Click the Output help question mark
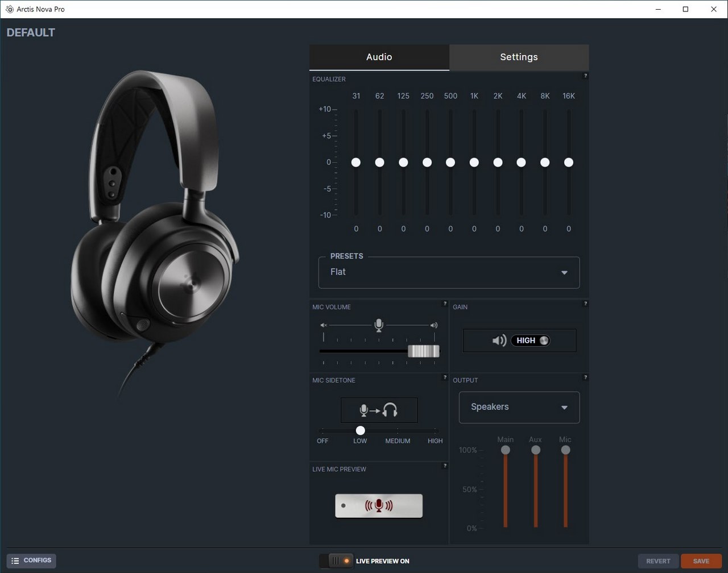Viewport: 728px width, 573px height. [x=585, y=377]
